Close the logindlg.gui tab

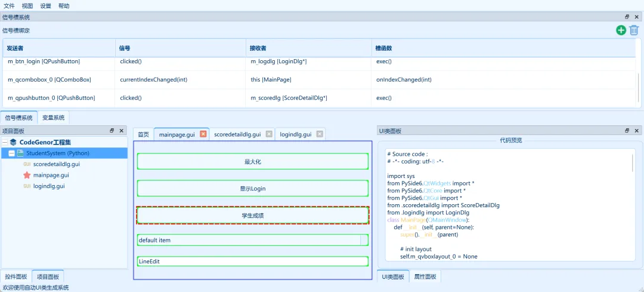tap(320, 134)
